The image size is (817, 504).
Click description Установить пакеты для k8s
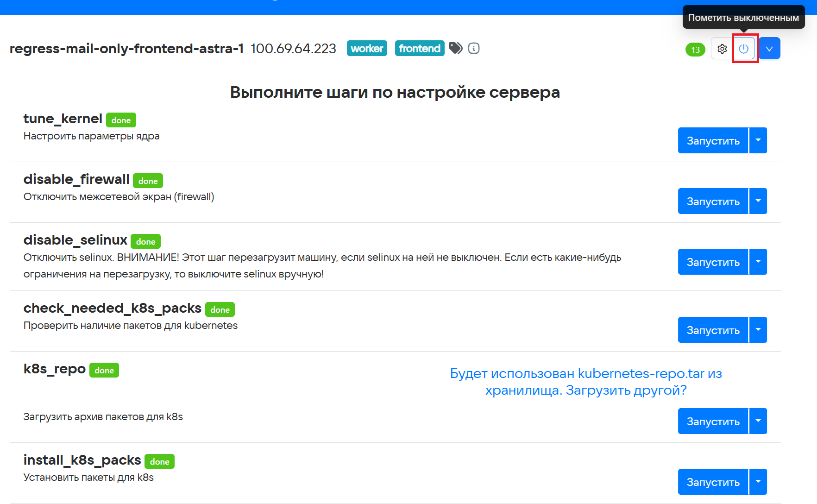tap(88, 478)
